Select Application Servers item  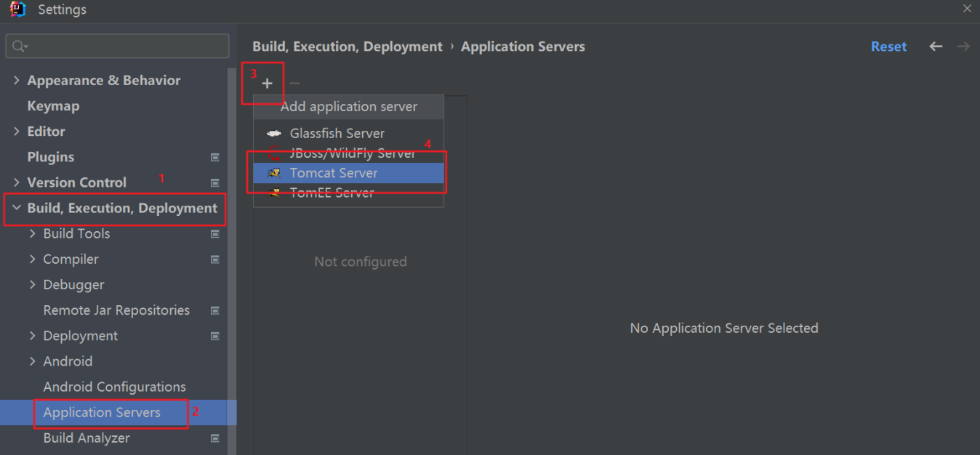point(102,412)
